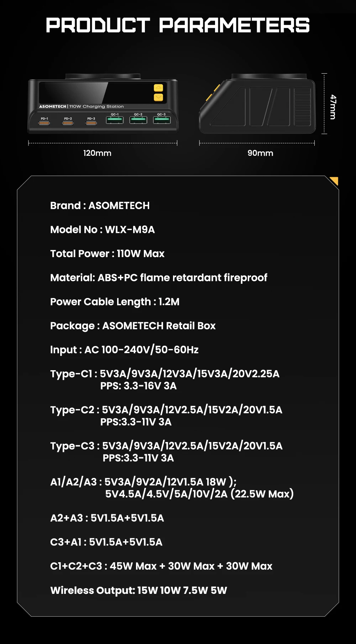This screenshot has height=644, width=356.
Task: Select the side-view charger image
Action: point(257,104)
